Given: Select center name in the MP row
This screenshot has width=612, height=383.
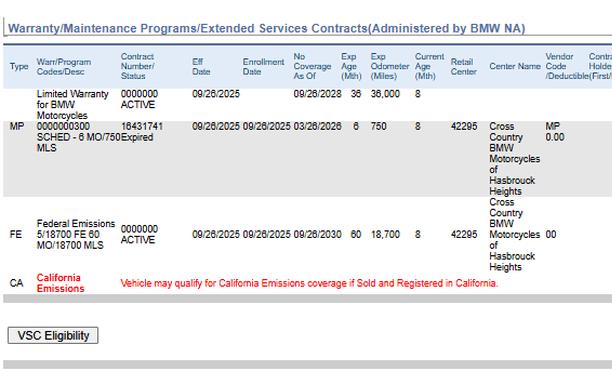Looking at the screenshot, I should point(514,159).
